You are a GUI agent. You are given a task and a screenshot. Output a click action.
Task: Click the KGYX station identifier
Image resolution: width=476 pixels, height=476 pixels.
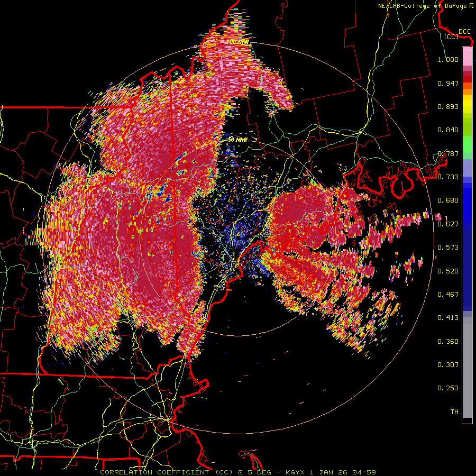296,472
